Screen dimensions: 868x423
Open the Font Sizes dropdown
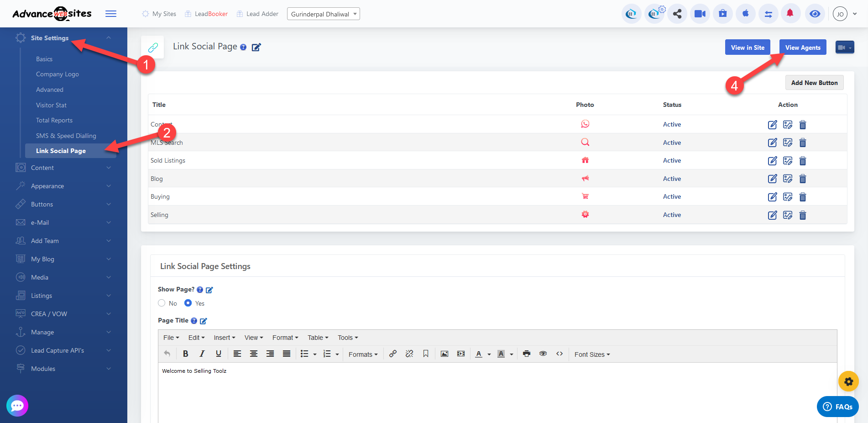pos(592,354)
